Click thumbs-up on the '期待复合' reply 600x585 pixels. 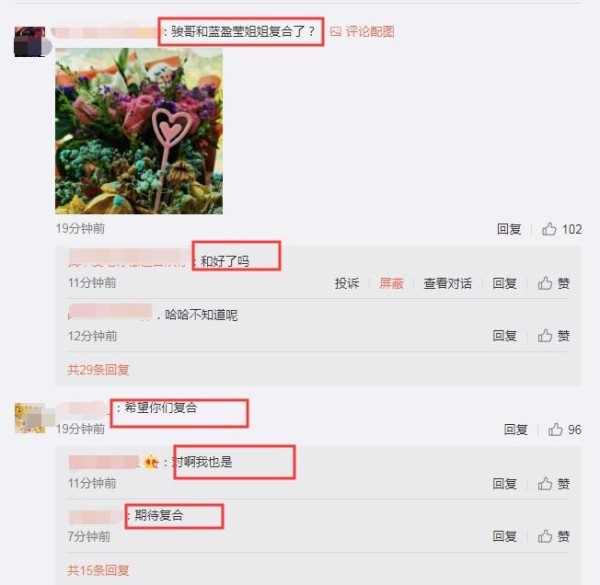545,536
